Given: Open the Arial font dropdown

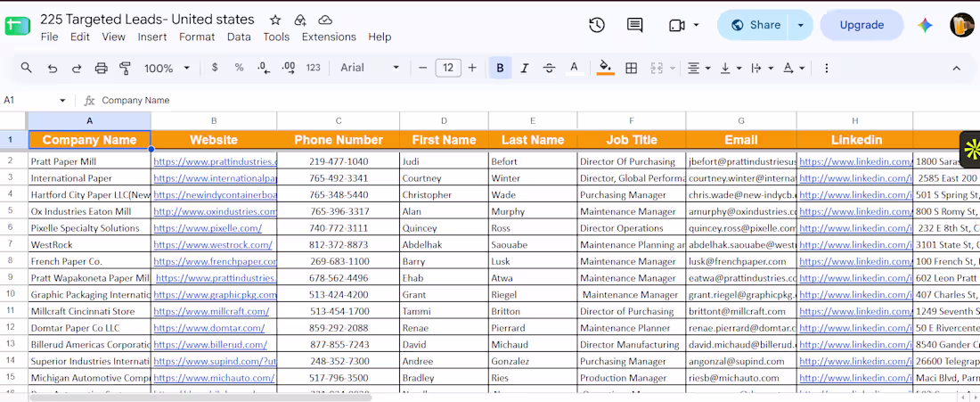Looking at the screenshot, I should click(x=370, y=68).
